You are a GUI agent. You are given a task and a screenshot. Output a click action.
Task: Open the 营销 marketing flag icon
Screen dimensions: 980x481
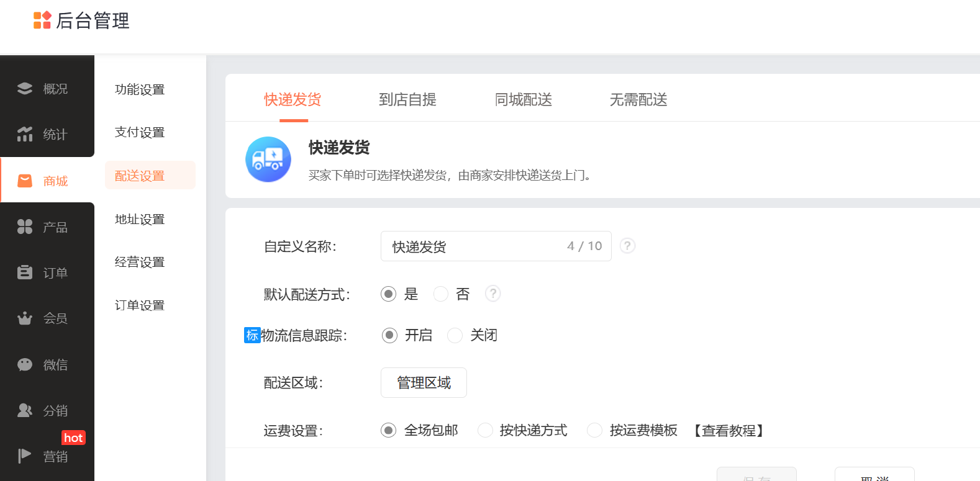coord(25,456)
